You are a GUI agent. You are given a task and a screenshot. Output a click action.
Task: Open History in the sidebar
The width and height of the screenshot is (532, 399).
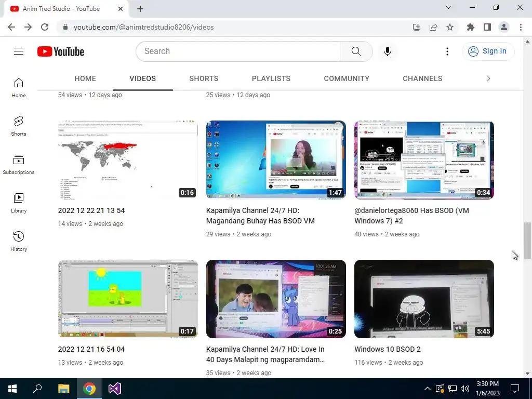pos(19,241)
